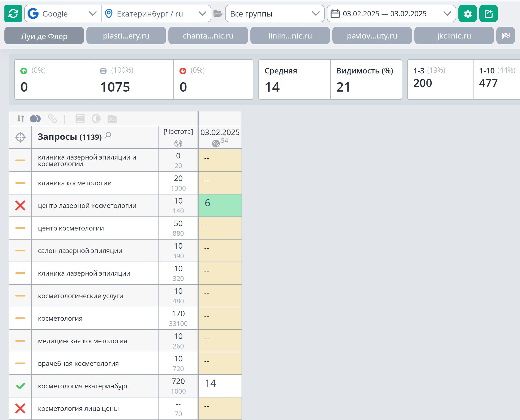Switch to the jkclinic.ru tab
The height and width of the screenshot is (420, 520).
pyautogui.click(x=454, y=36)
